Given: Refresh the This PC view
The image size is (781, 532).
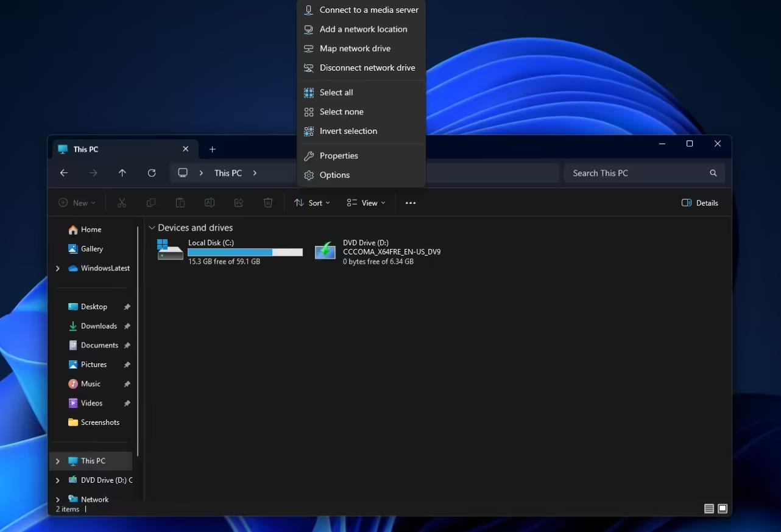Looking at the screenshot, I should (x=152, y=173).
